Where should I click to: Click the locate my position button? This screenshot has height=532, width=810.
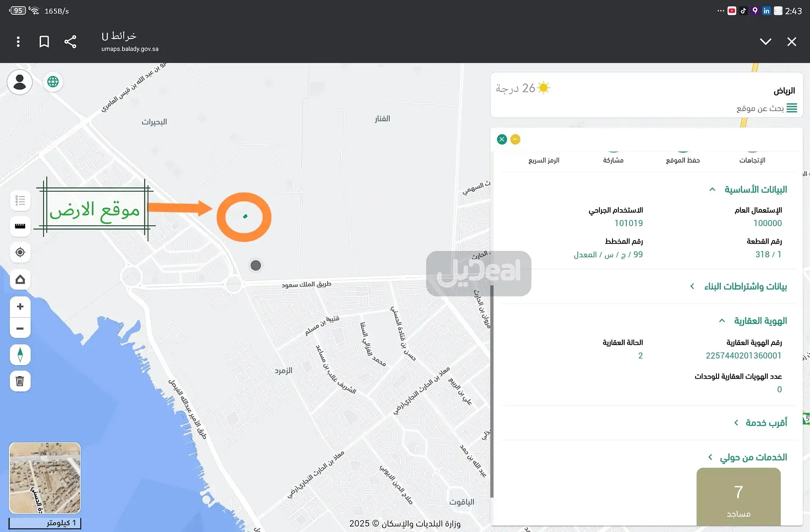coord(20,252)
